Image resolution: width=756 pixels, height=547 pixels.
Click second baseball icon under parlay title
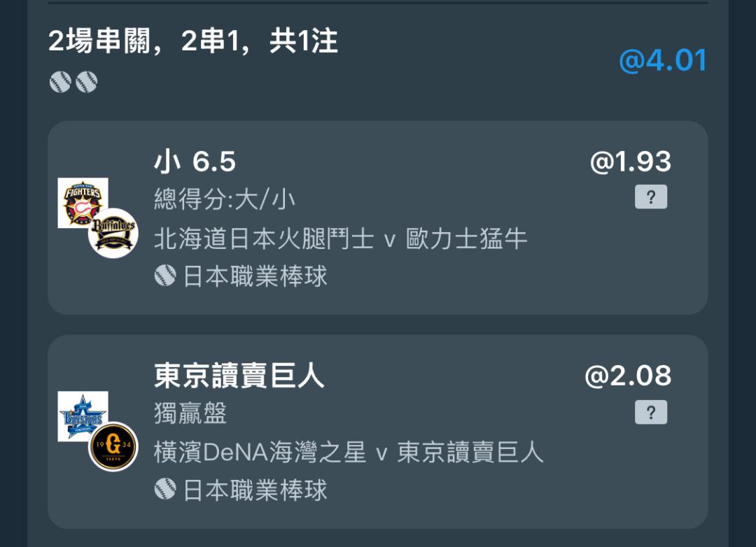87,82
